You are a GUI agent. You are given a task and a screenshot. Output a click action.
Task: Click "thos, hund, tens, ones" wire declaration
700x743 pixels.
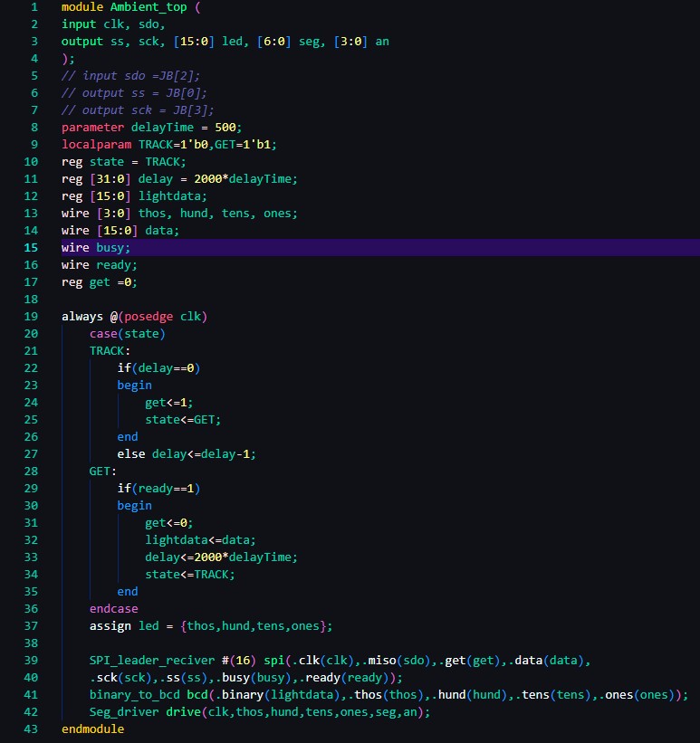click(x=215, y=214)
